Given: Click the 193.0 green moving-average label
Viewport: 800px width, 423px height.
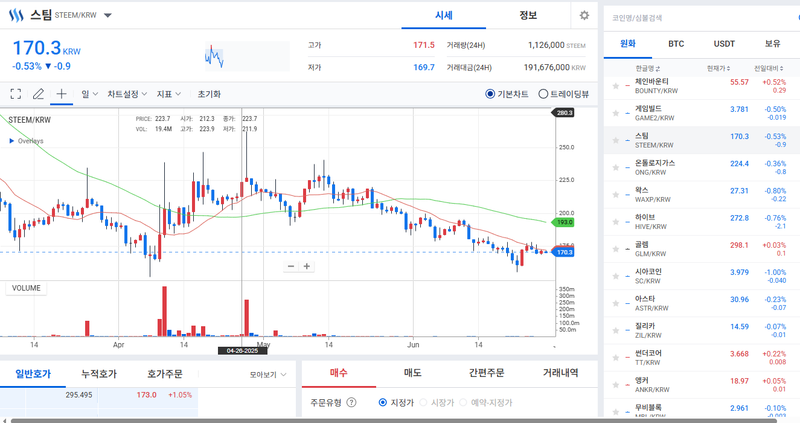Looking at the screenshot, I should tap(563, 222).
